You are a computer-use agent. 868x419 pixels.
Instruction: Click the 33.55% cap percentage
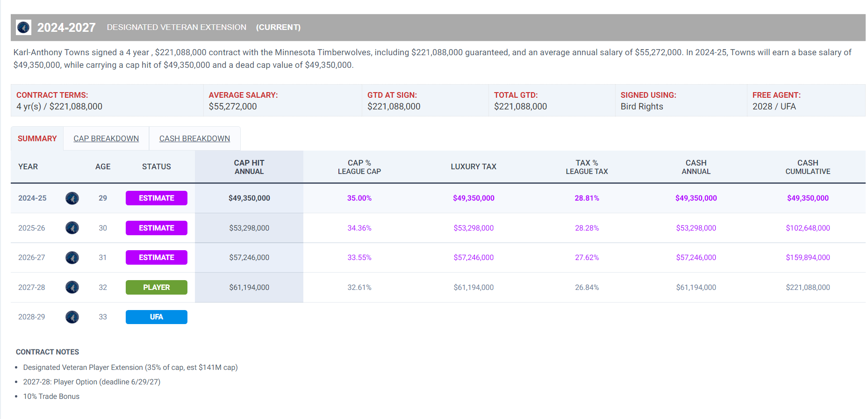tap(359, 258)
